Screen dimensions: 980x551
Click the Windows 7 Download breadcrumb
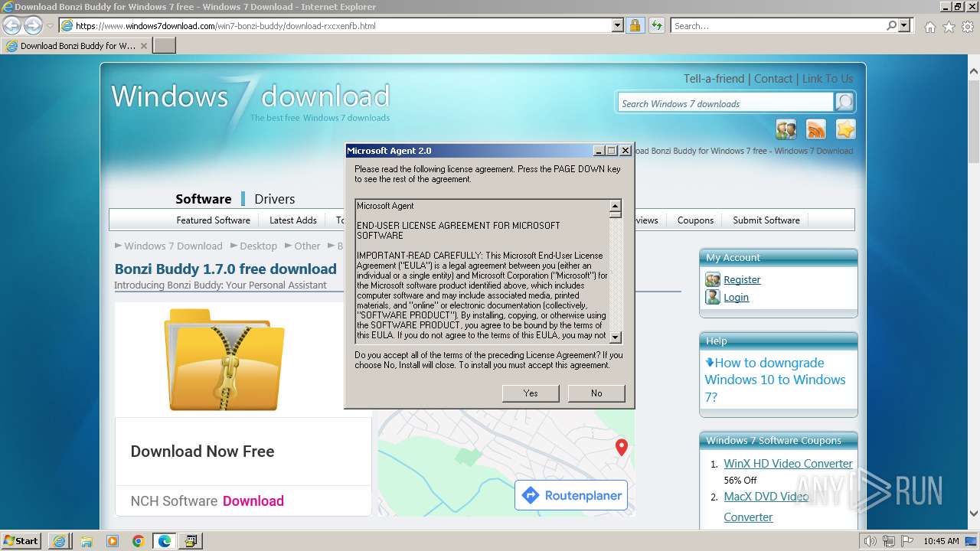[173, 246]
